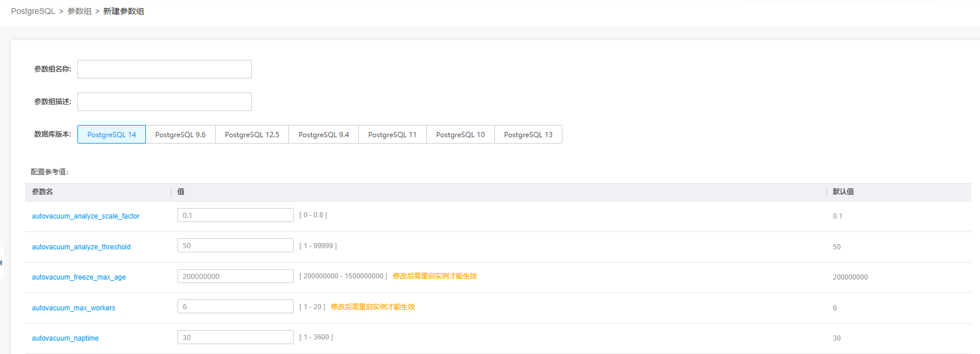Select PostgreSQL 9.6 version tab
The image size is (980, 354).
point(180,134)
